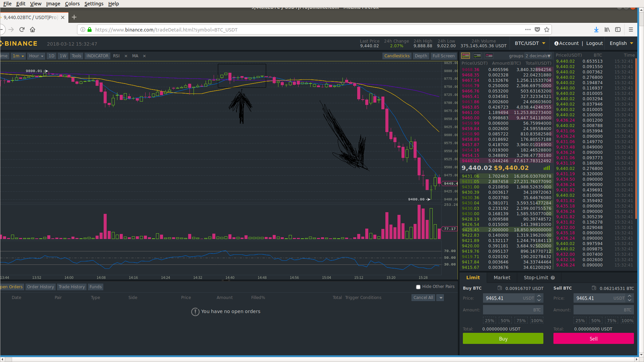
Task: View site security info via the padlock
Action: [90, 29]
